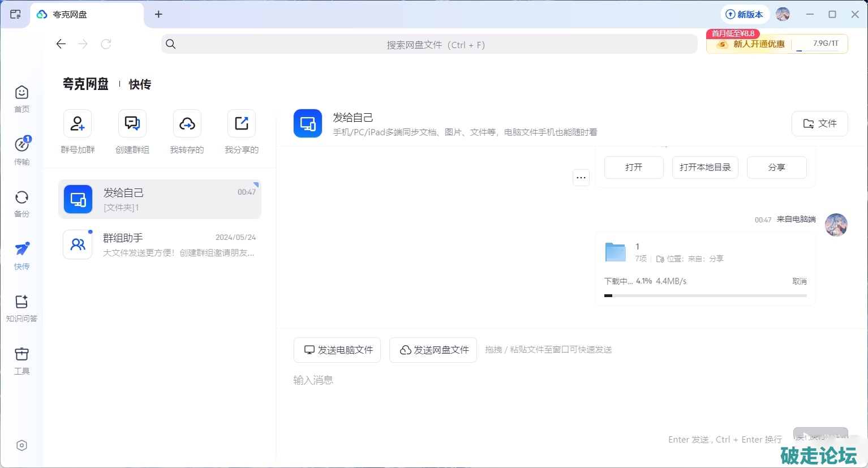Open settings gear at sidebar bottom
Screen dimensions: 868x468
click(22, 445)
